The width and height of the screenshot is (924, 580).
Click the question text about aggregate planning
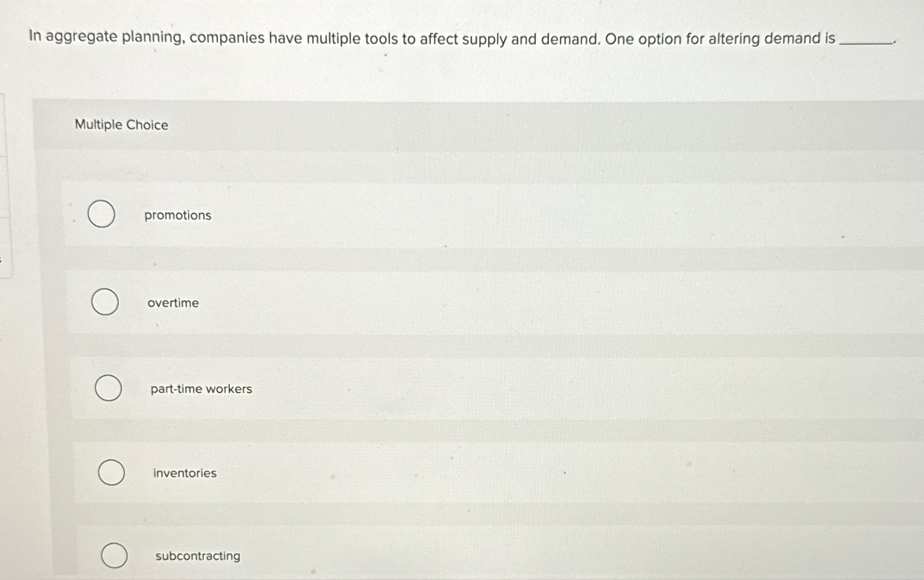(425, 38)
